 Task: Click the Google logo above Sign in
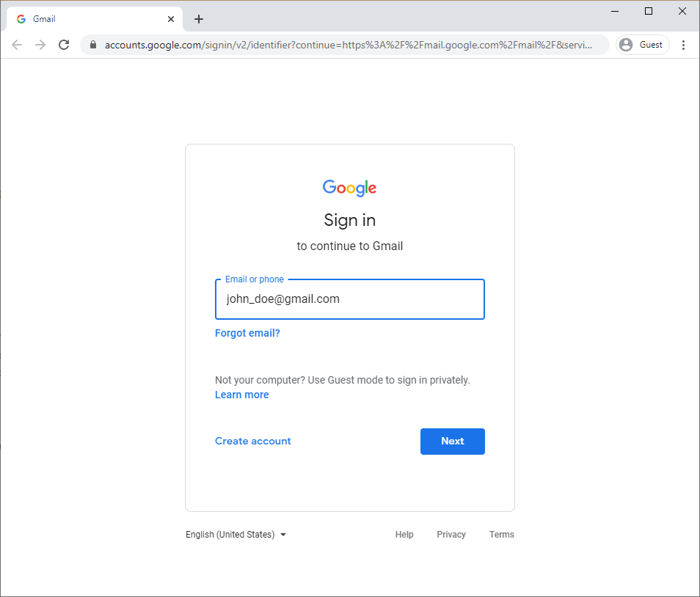[349, 188]
